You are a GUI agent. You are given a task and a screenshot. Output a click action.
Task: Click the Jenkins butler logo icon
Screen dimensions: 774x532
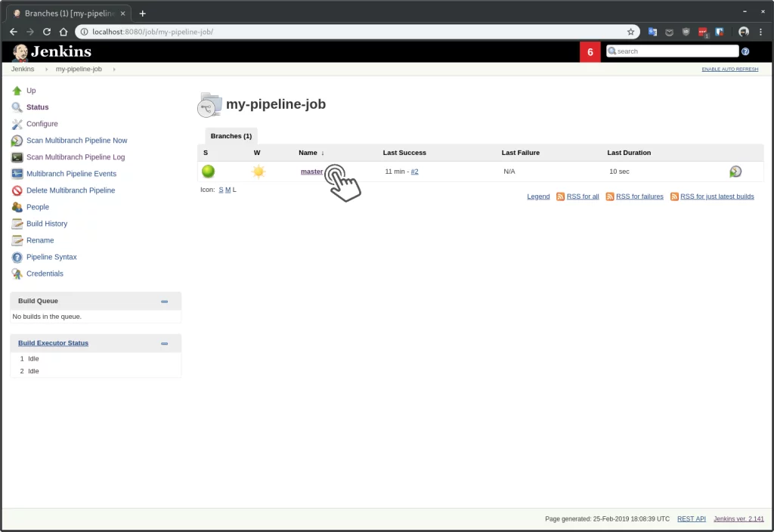(x=20, y=52)
